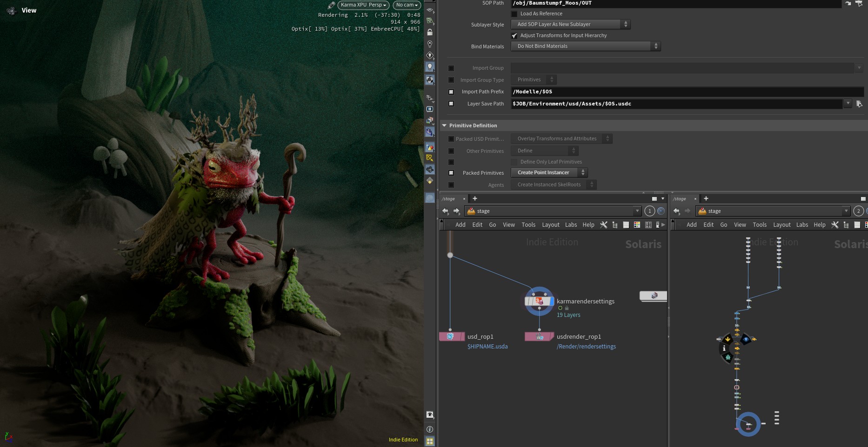The image size is (868, 447).
Task: Toggle the Agents checkbox
Action: tap(451, 185)
